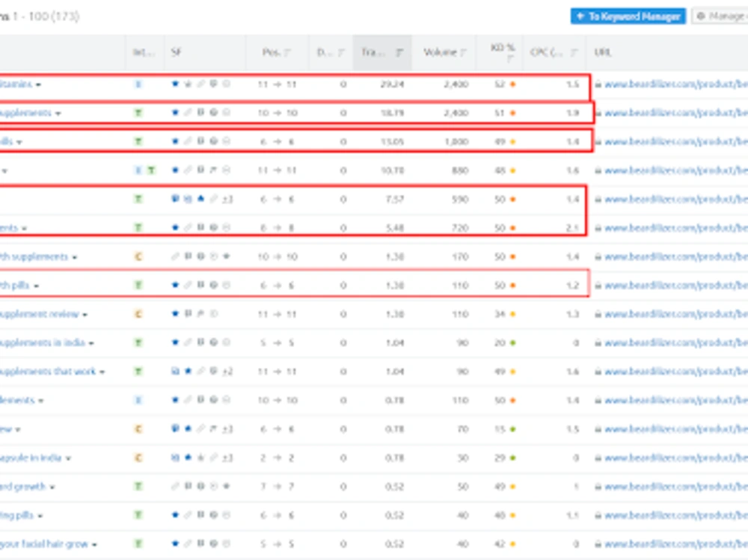The image size is (748, 560).
Task: Click the I intent badge in the 'itamins' row
Action: (x=138, y=84)
